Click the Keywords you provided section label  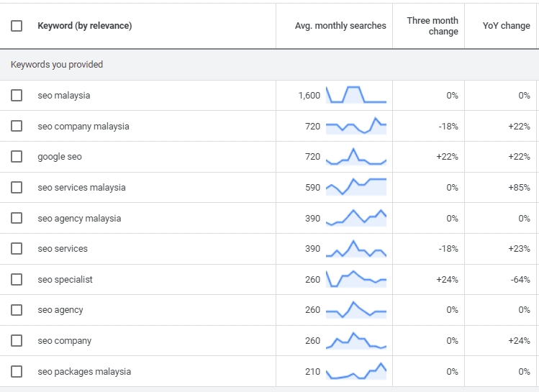click(57, 65)
